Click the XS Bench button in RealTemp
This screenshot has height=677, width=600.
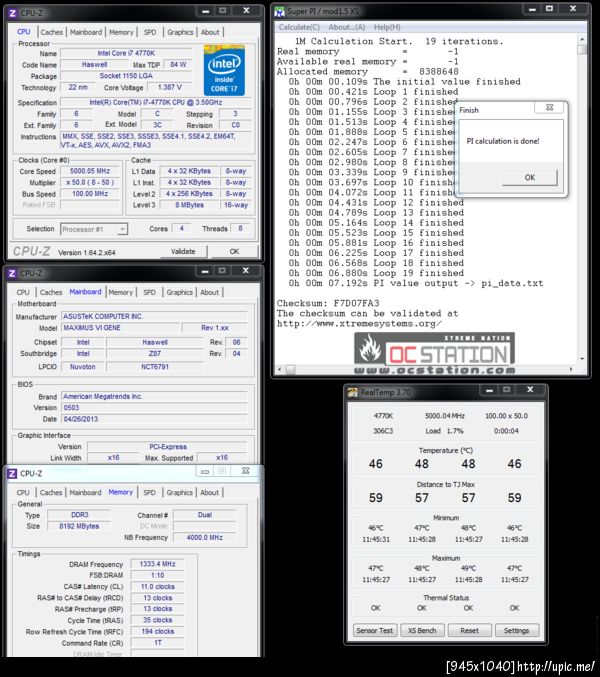422,630
